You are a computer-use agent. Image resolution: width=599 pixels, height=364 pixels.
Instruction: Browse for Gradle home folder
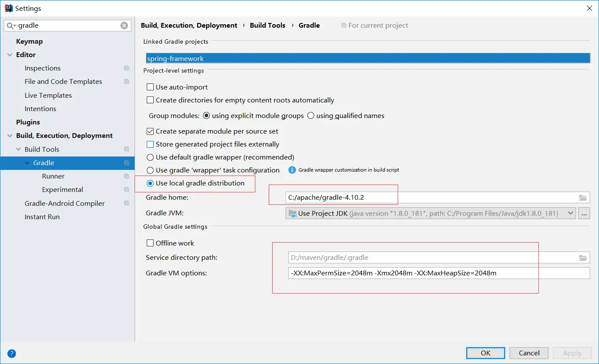coord(583,198)
